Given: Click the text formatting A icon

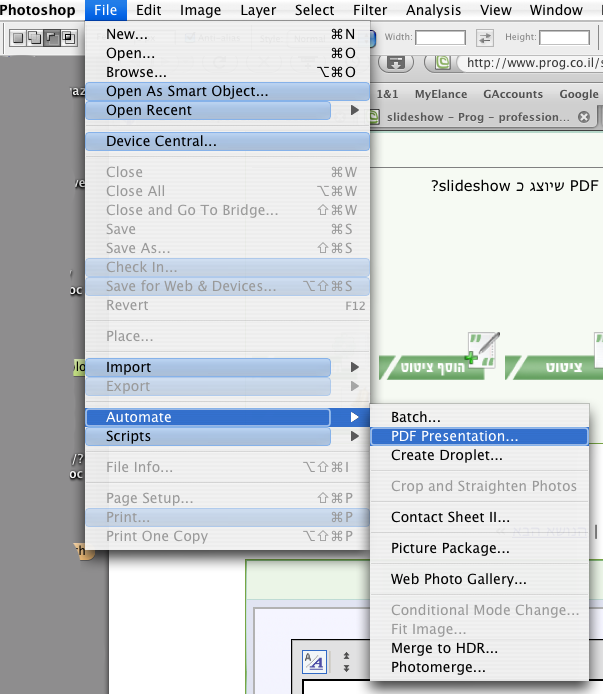Looking at the screenshot, I should 314,662.
